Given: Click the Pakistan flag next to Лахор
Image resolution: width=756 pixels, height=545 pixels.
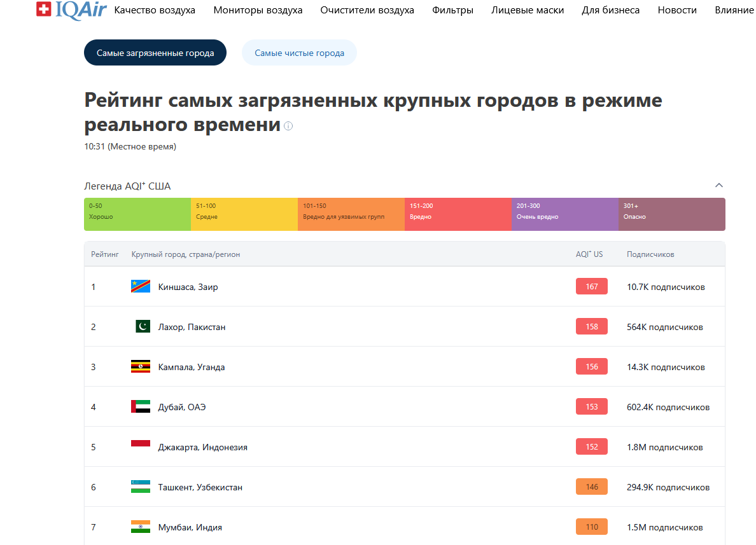Looking at the screenshot, I should (x=143, y=326).
